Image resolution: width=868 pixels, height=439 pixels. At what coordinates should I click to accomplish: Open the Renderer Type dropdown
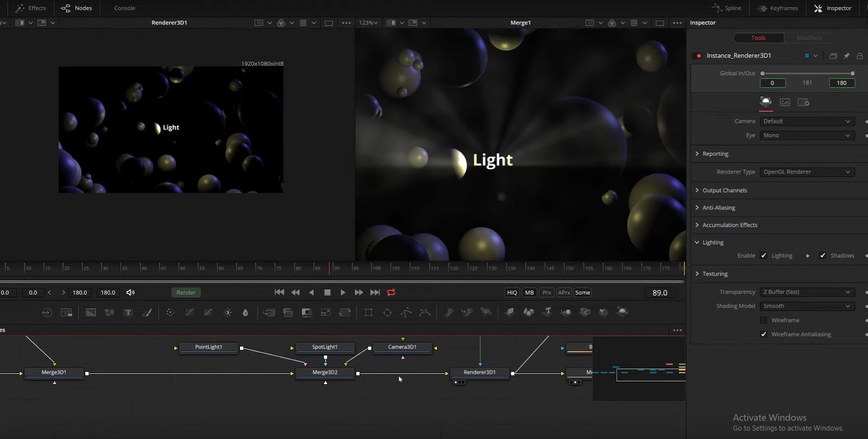coord(806,172)
